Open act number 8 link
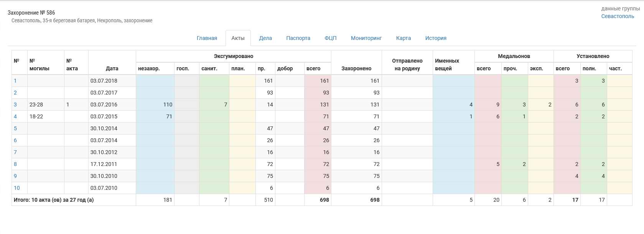The image size is (644, 234). click(x=15, y=164)
